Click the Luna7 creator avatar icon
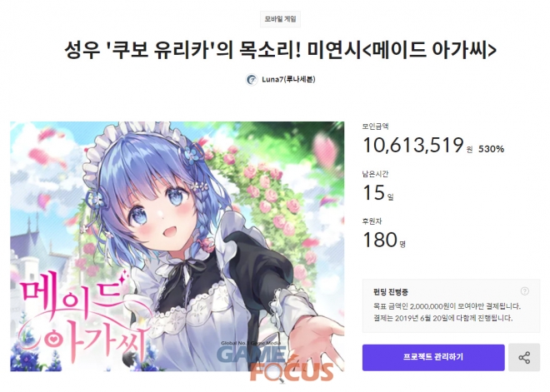 251,80
